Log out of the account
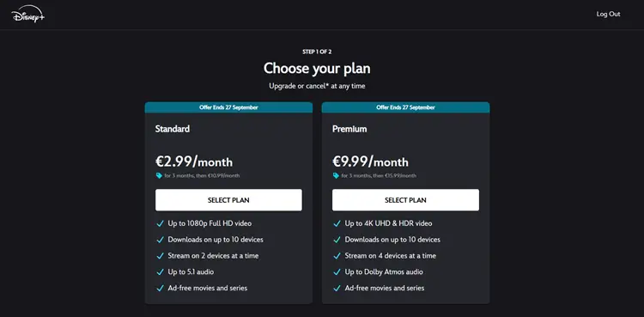Image resolution: width=644 pixels, height=317 pixels. (608, 14)
